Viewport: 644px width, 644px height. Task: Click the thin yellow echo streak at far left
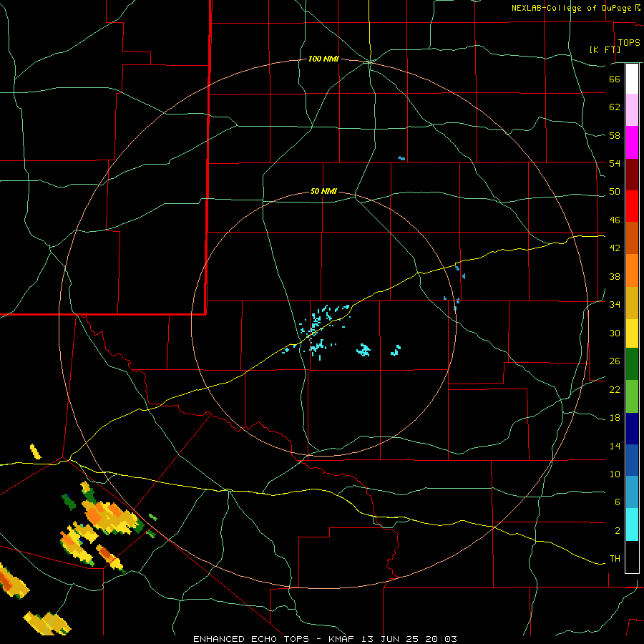pos(36,452)
